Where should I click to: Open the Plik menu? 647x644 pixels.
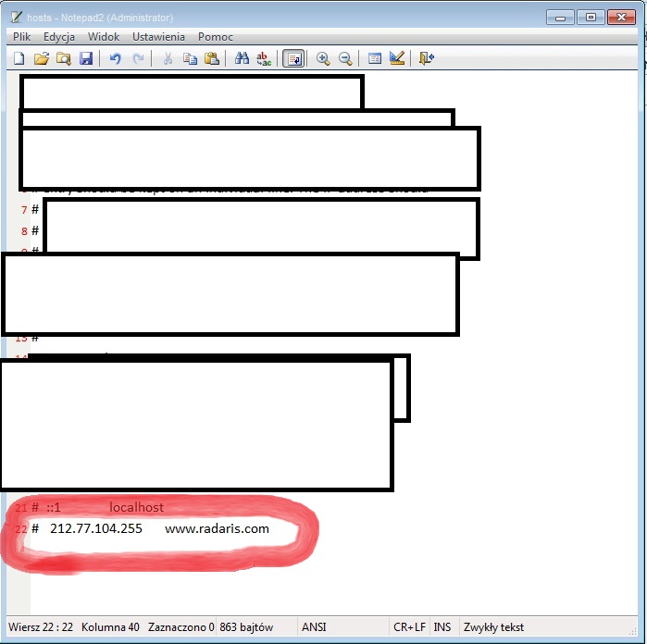21,37
